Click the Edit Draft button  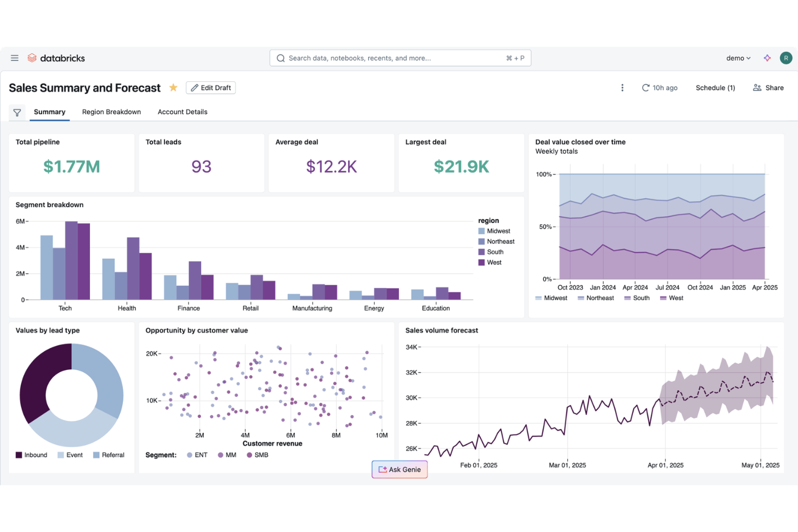[211, 87]
